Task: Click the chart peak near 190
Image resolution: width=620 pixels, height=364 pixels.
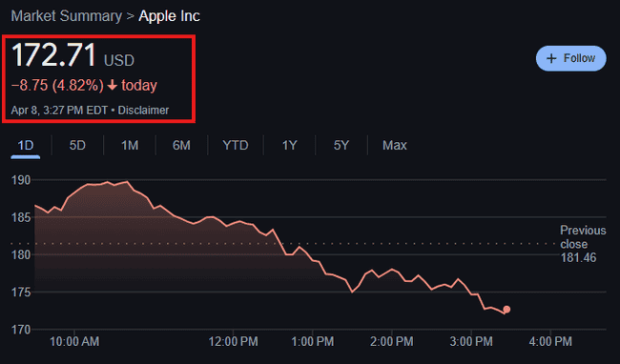Action: (127, 182)
